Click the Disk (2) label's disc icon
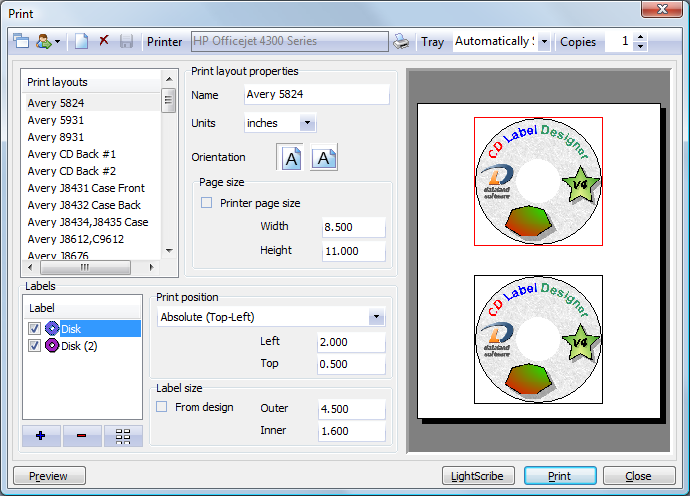690x496 pixels. coord(52,345)
